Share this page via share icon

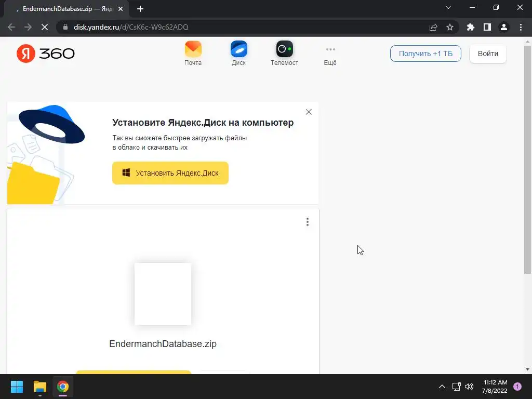pos(433,27)
